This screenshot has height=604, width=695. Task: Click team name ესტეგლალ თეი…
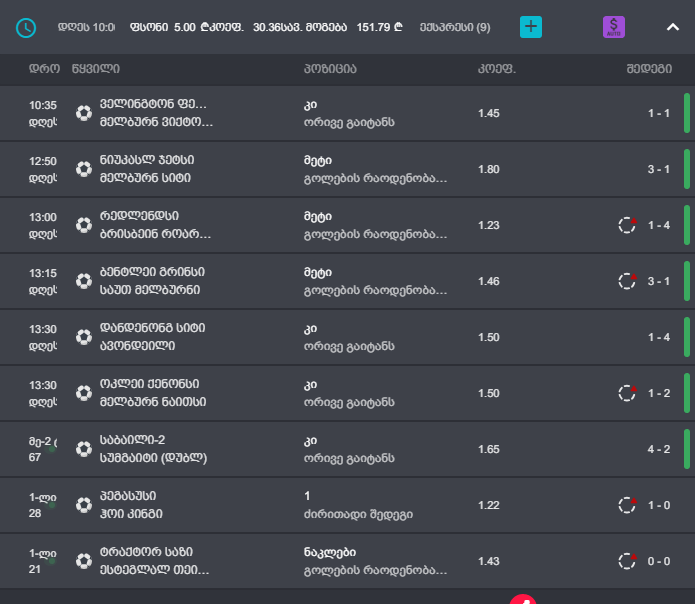155,570
